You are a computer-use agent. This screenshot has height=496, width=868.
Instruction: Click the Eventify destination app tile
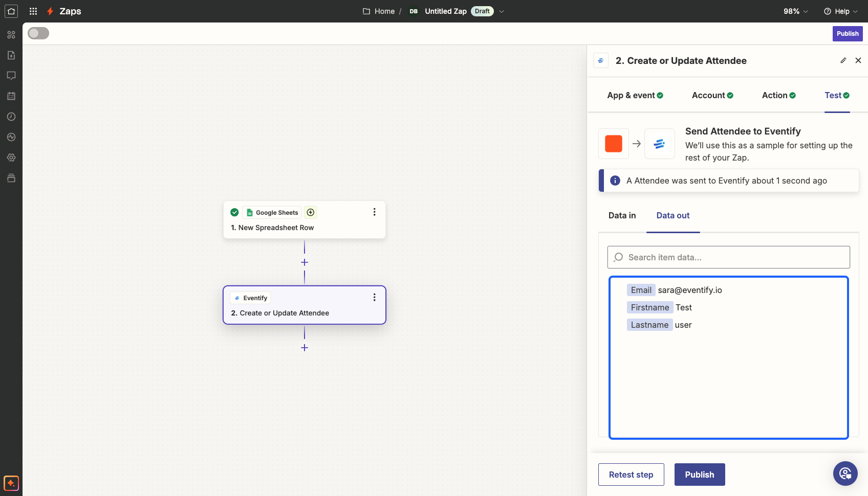[660, 144]
